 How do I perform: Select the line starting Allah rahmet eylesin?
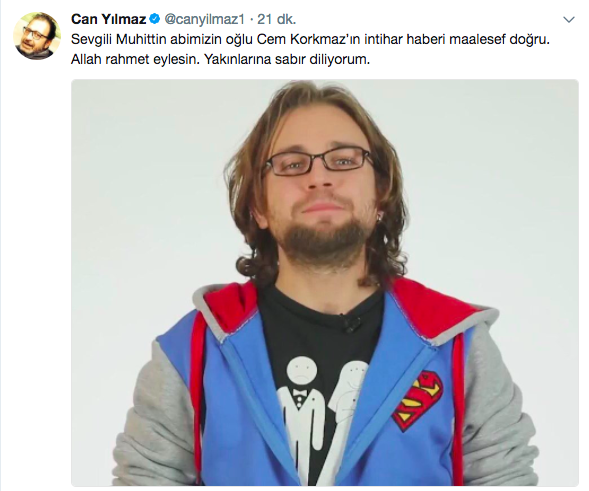tap(220, 60)
